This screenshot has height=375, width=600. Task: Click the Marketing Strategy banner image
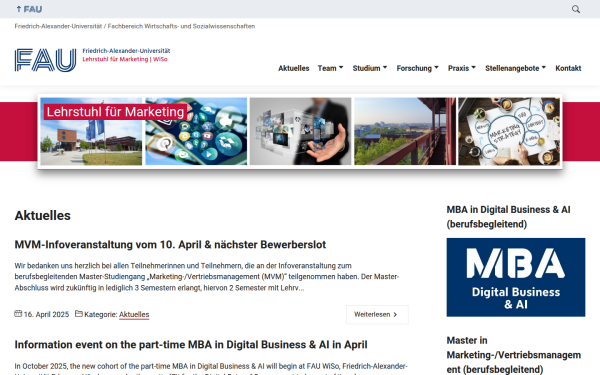click(x=509, y=131)
